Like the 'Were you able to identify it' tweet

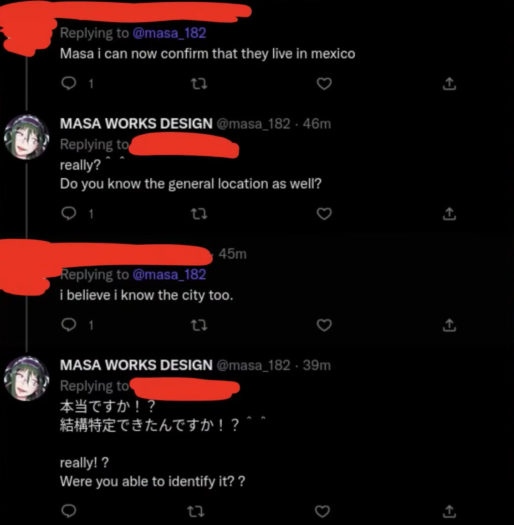point(322,511)
